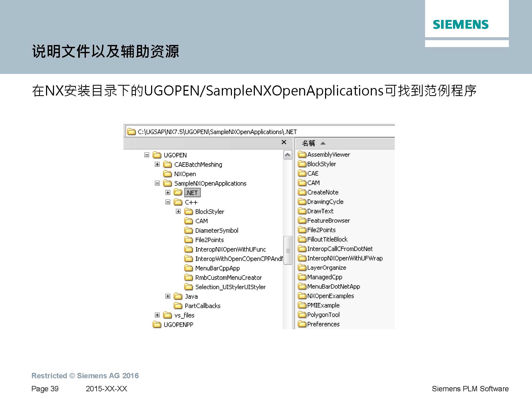The image size is (532, 399).
Task: Expand the vs_files folder node
Action: [157, 315]
